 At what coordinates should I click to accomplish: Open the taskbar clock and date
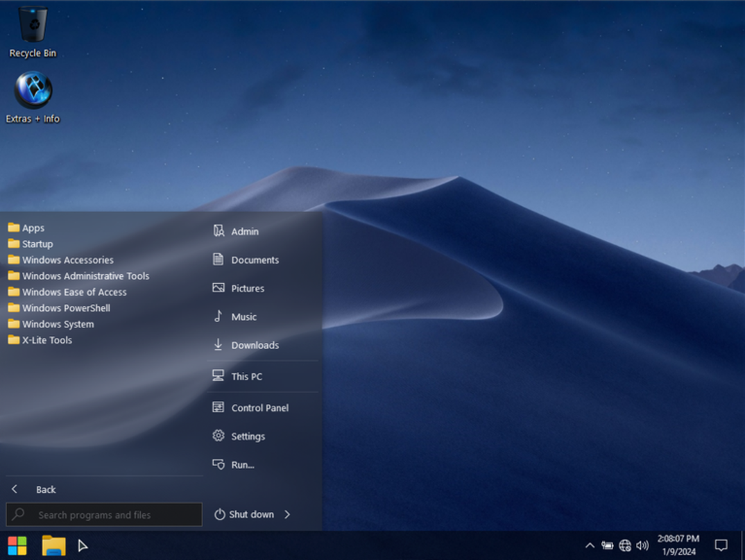pos(678,545)
